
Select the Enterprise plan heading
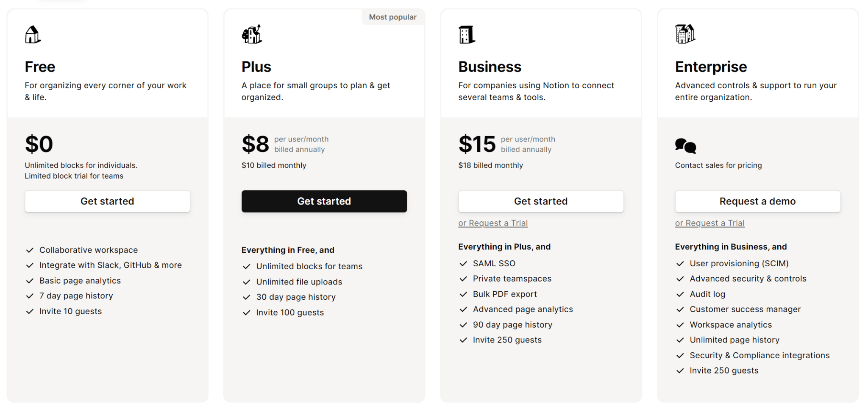(711, 67)
